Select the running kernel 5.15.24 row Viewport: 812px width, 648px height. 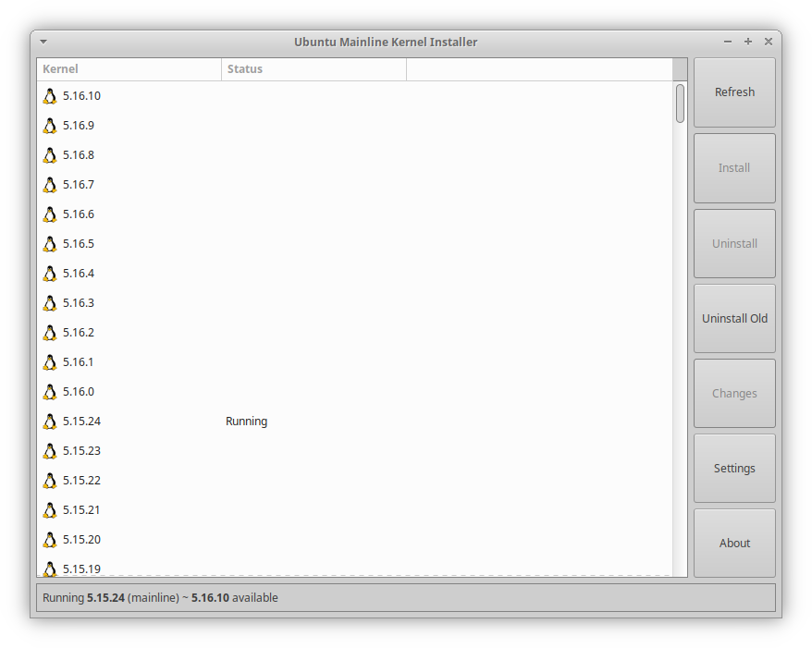[246, 421]
